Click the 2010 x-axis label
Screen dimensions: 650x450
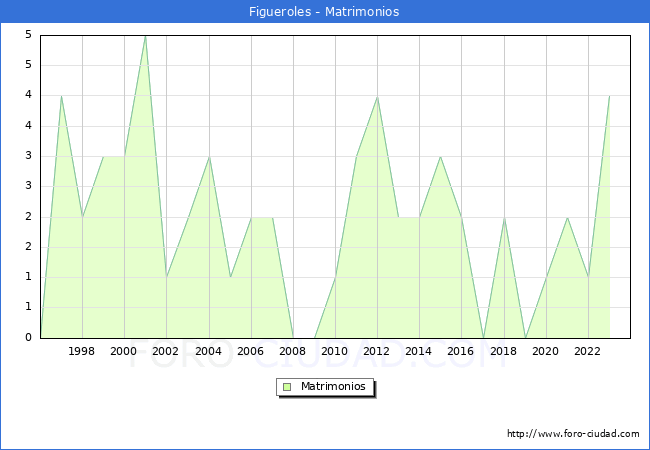(334, 351)
